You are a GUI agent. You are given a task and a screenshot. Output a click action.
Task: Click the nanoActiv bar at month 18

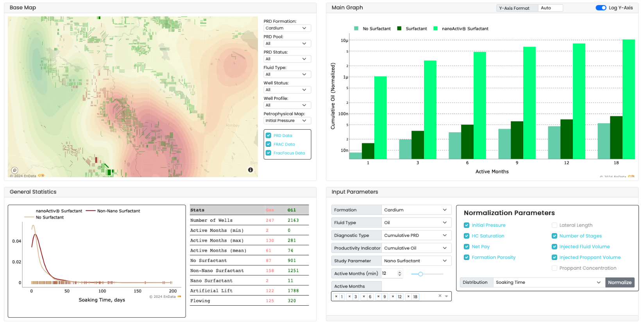tap(628, 99)
